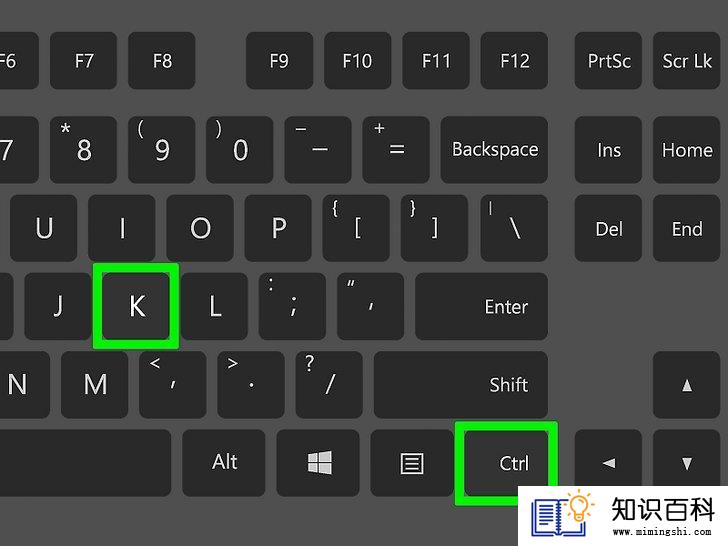Click the Alt key

tap(224, 463)
